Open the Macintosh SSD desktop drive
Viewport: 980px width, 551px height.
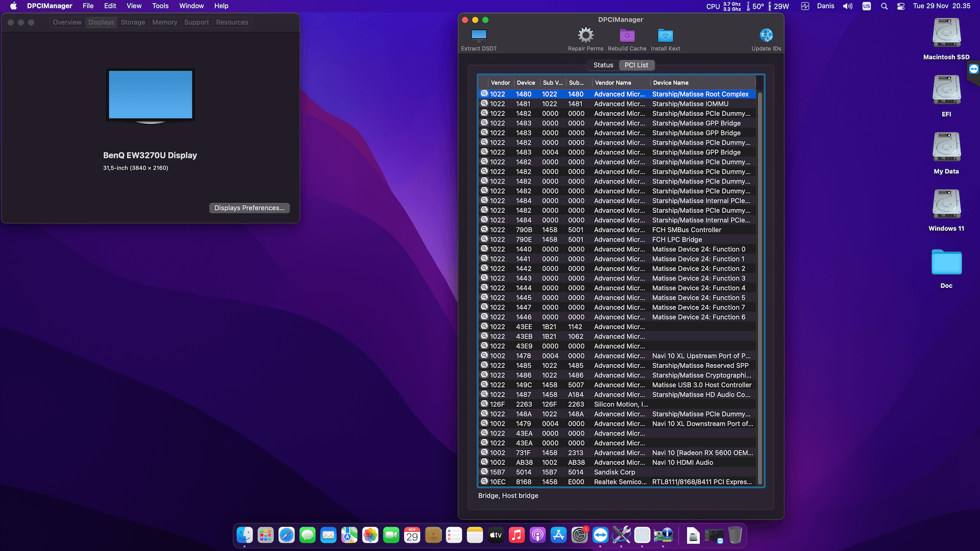coord(946,34)
